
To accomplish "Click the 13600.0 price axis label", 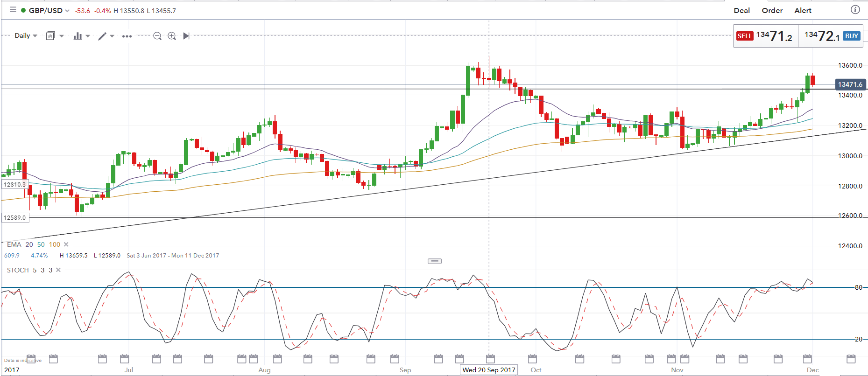I will (x=850, y=65).
